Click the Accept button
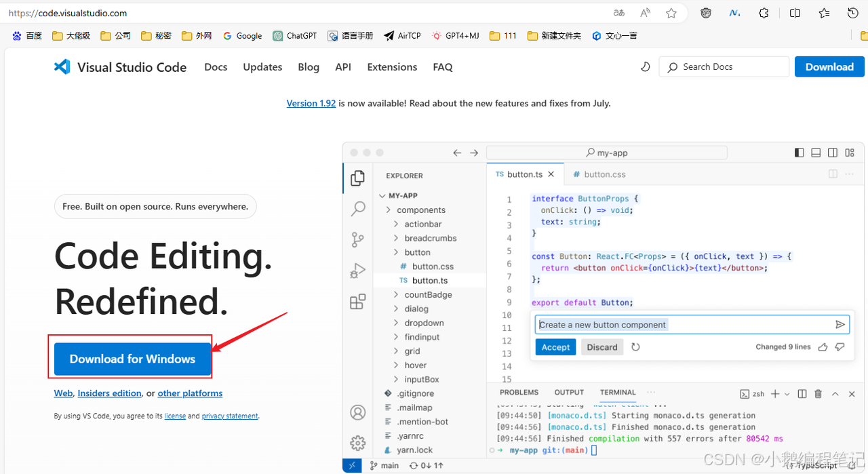The height and width of the screenshot is (474, 868). pyautogui.click(x=555, y=347)
